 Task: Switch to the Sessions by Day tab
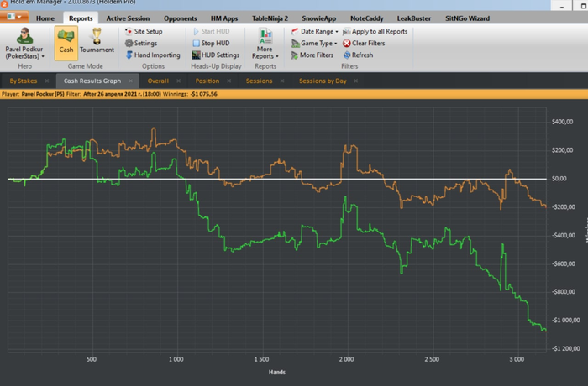[x=323, y=81]
